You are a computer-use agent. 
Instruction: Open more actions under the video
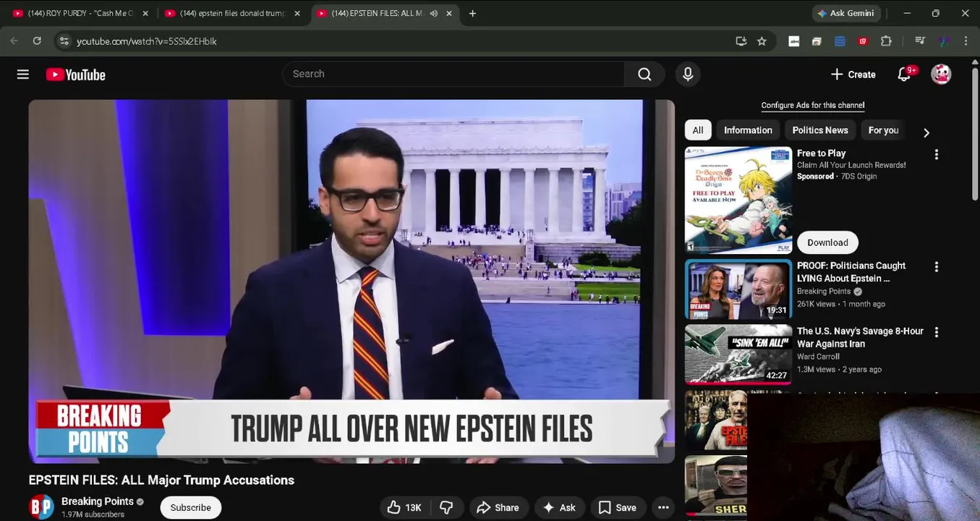click(663, 508)
